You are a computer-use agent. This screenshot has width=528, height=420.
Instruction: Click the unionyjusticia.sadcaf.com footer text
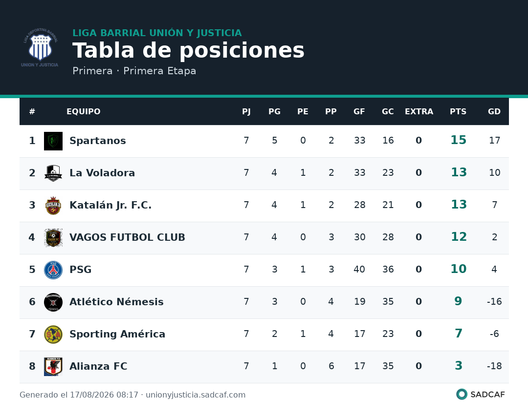196,395
